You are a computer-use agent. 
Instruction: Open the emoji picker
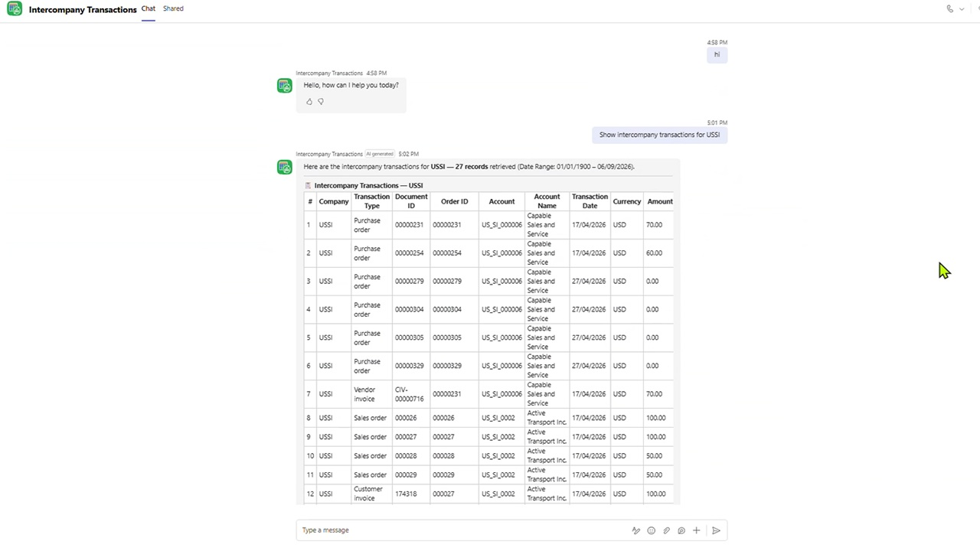click(652, 530)
